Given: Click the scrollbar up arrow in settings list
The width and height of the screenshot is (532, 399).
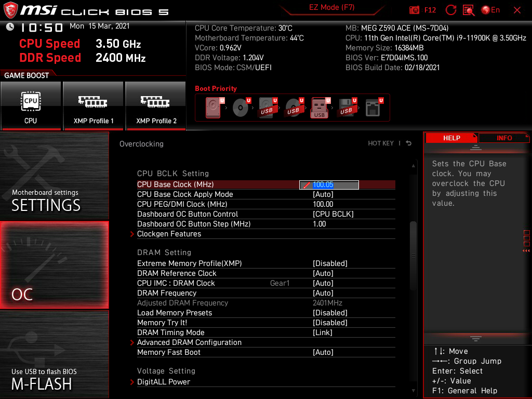Looking at the screenshot, I should pos(413,166).
